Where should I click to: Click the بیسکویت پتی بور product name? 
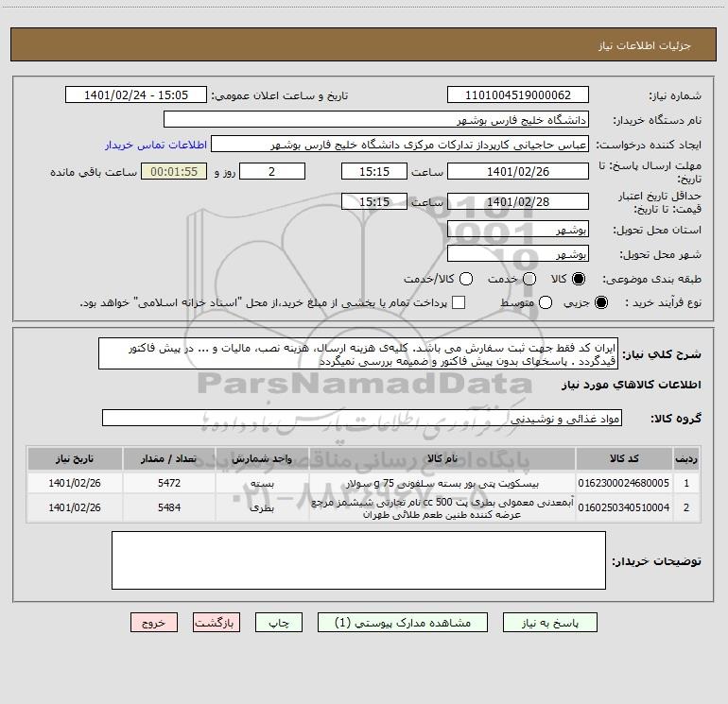[x=442, y=483]
